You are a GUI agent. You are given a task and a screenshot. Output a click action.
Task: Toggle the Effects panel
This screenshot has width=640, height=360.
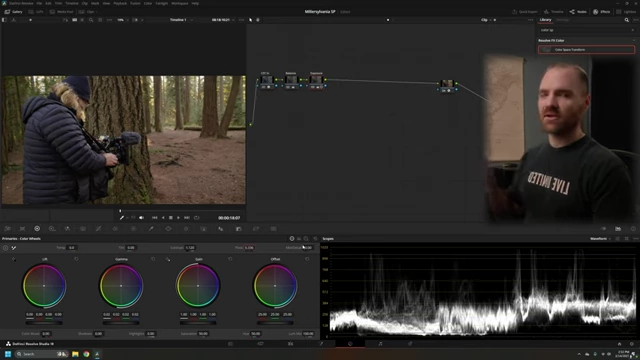click(x=601, y=12)
